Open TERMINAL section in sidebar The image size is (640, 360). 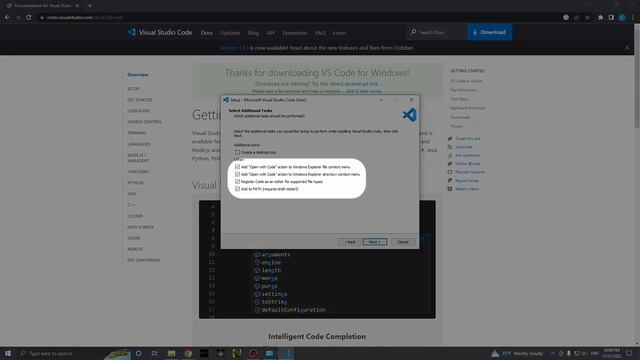coord(137,133)
